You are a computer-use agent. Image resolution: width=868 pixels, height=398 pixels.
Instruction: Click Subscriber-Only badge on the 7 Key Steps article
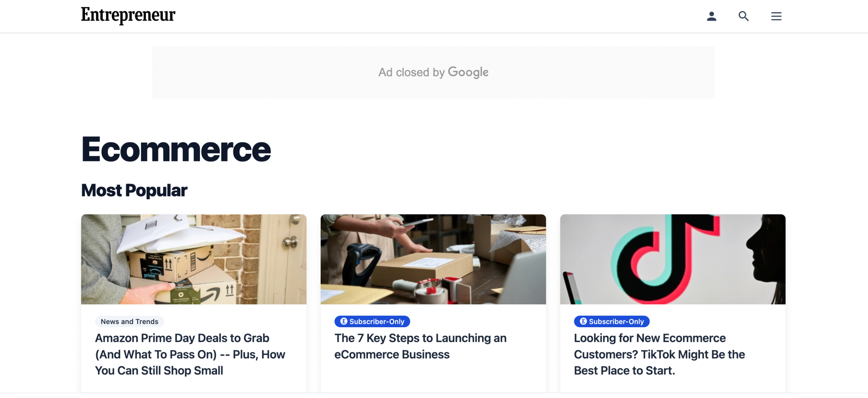376,322
